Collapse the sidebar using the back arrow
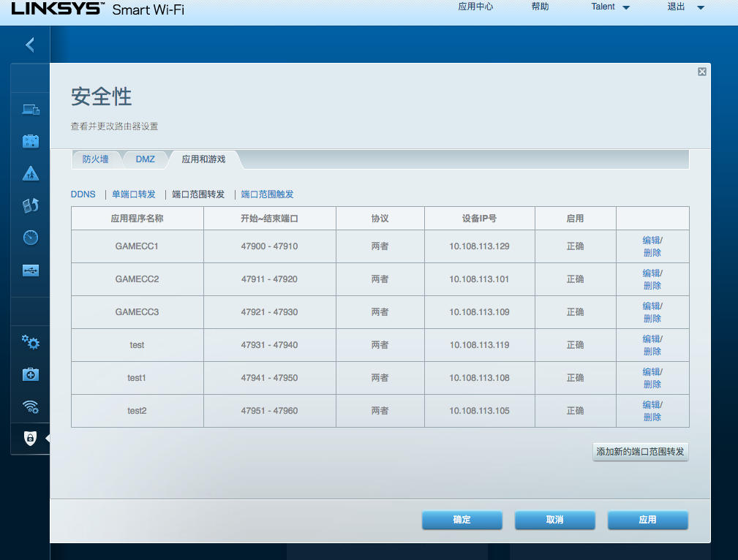The image size is (738, 560). pos(29,45)
